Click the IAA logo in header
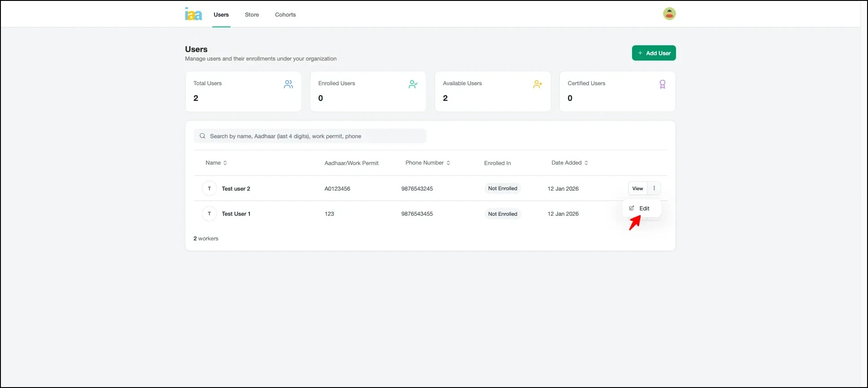The height and width of the screenshot is (388, 868). coord(193,14)
